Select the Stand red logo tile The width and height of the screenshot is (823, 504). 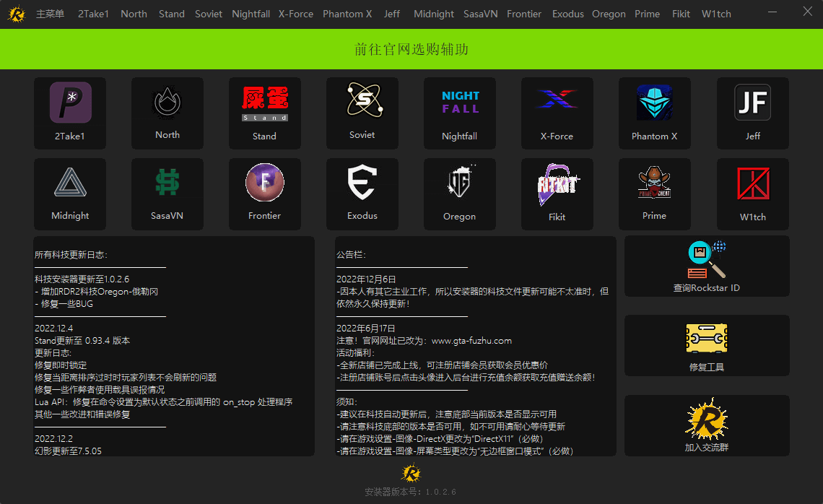click(264, 113)
